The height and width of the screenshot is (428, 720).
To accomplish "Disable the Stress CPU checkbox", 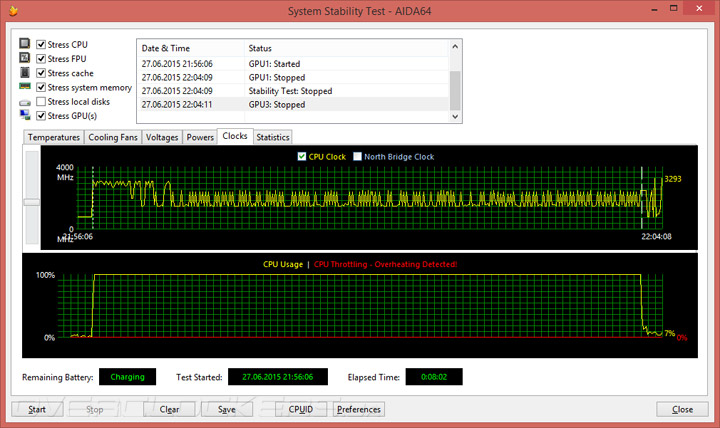I will point(41,45).
